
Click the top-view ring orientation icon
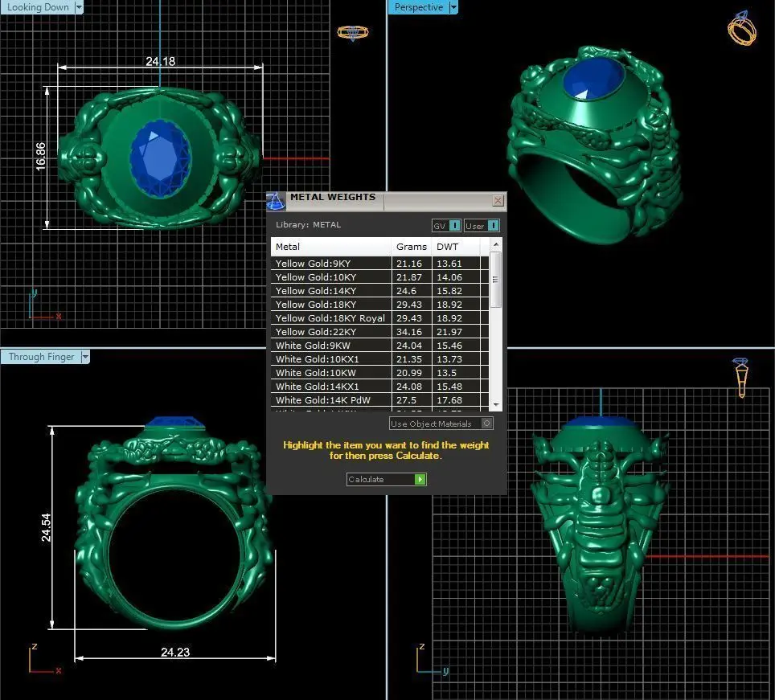click(x=352, y=33)
